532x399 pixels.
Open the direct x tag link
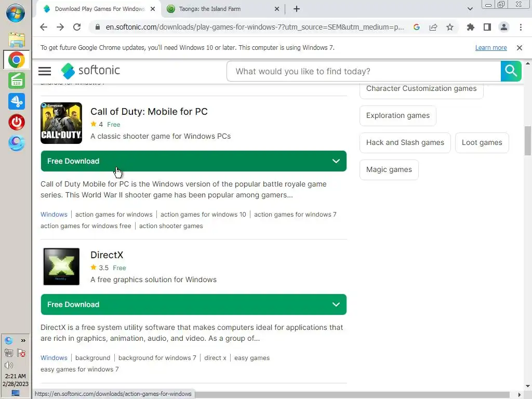[215, 358]
